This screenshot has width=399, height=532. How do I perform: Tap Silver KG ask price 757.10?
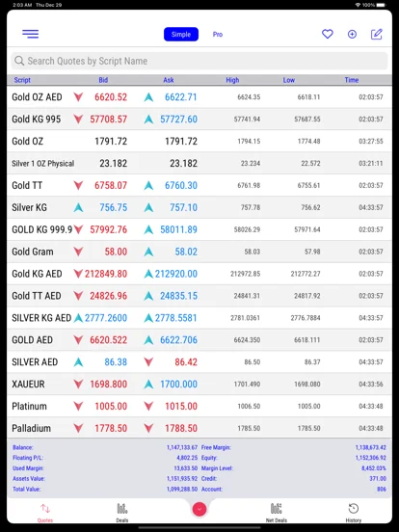[183, 207]
